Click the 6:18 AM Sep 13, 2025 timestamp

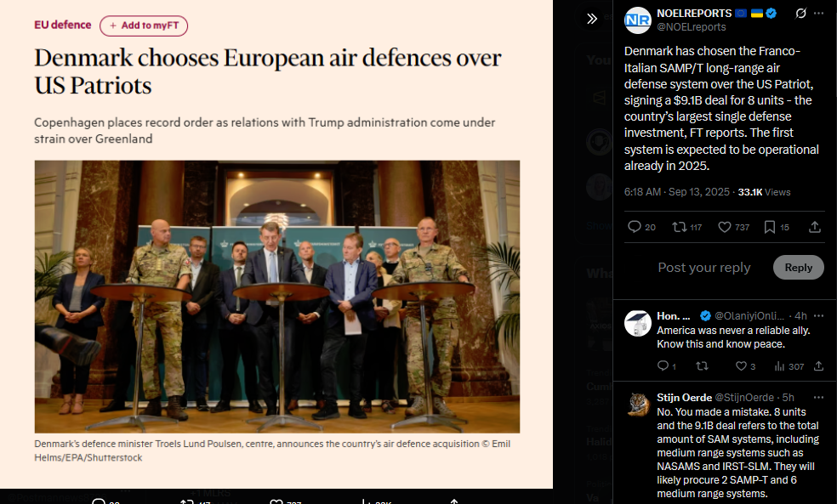click(677, 192)
